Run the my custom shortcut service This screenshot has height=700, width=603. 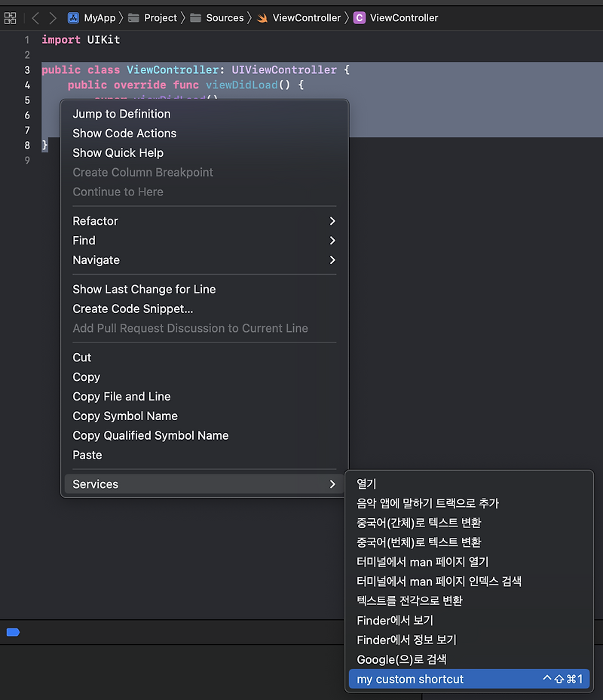point(410,679)
